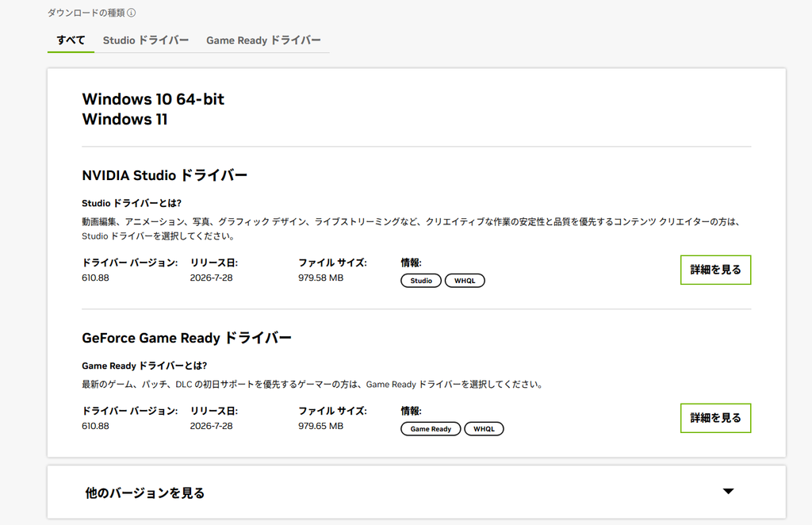Click the 他のバージョンを見る label
Viewport: 812px width, 525px height.
pyautogui.click(x=145, y=493)
